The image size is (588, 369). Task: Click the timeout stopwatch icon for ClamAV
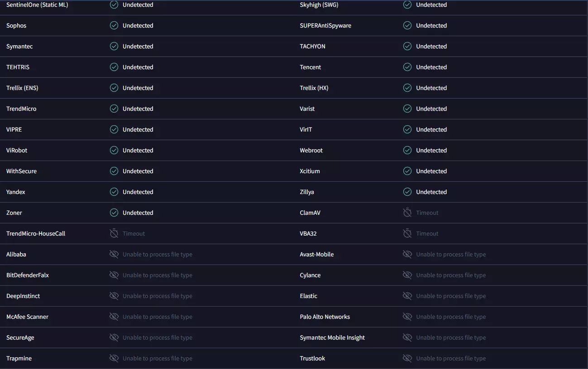407,213
